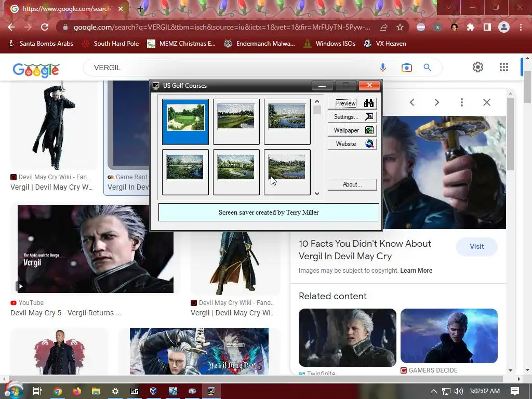Open the Endermanch Malware bookmark
The height and width of the screenshot is (399, 532).
coord(260,44)
